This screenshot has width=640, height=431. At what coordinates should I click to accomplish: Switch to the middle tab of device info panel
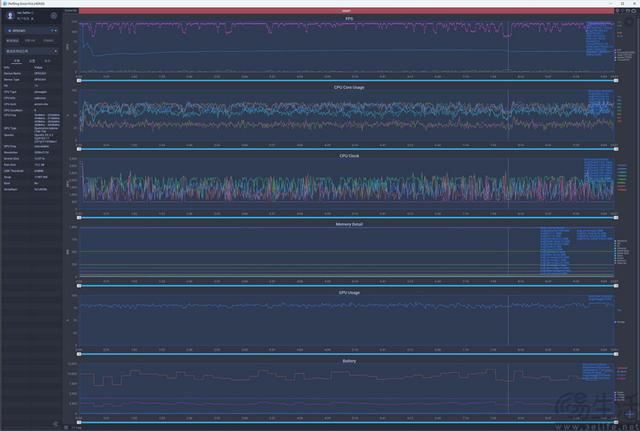(x=31, y=60)
